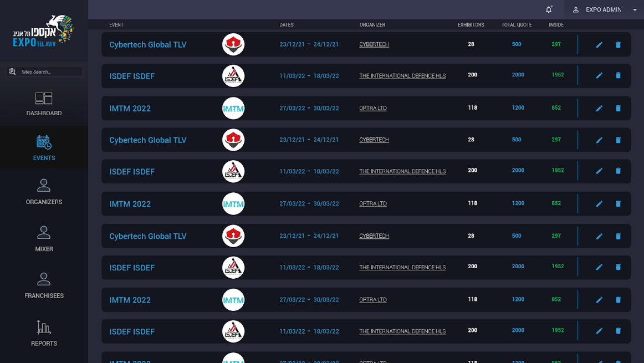The width and height of the screenshot is (644, 363).
Task: Click the first ISDEF logo thumbnail
Action: [233, 76]
